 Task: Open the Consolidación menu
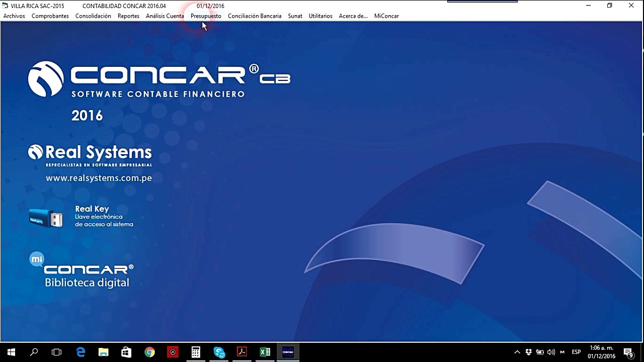[x=93, y=16]
